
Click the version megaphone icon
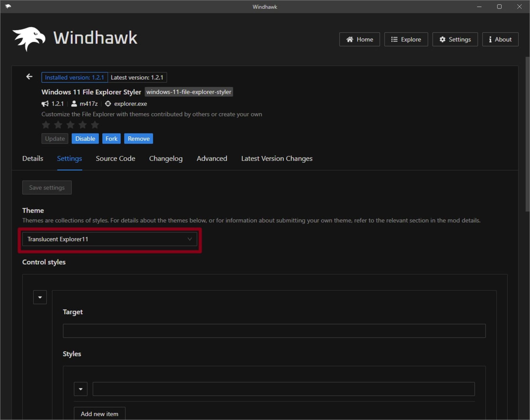tap(45, 104)
